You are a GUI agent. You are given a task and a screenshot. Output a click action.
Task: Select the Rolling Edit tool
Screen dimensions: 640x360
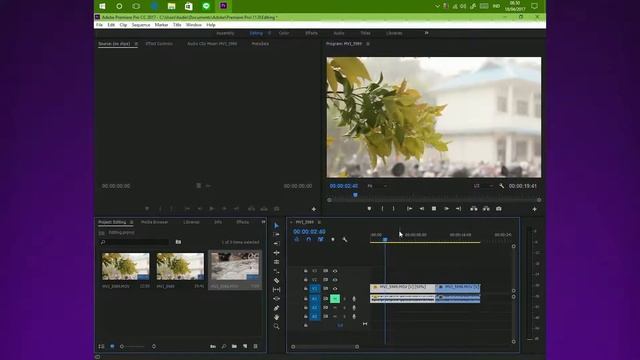pos(276,253)
